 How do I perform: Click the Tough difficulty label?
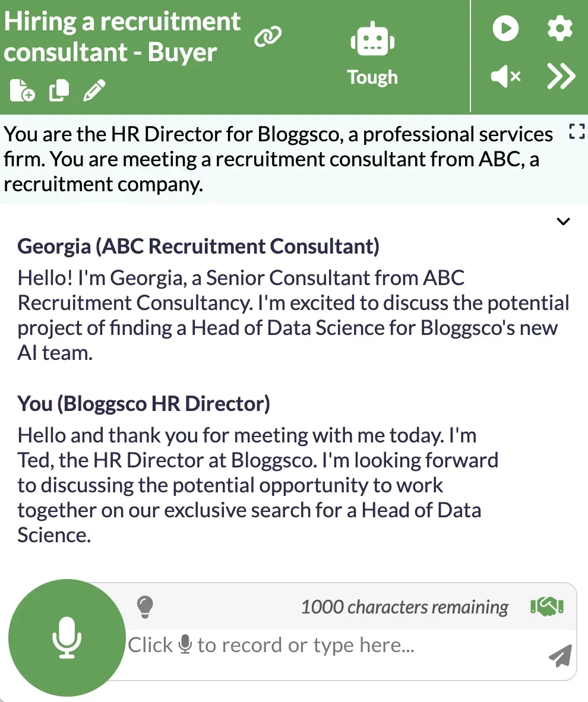(x=372, y=77)
